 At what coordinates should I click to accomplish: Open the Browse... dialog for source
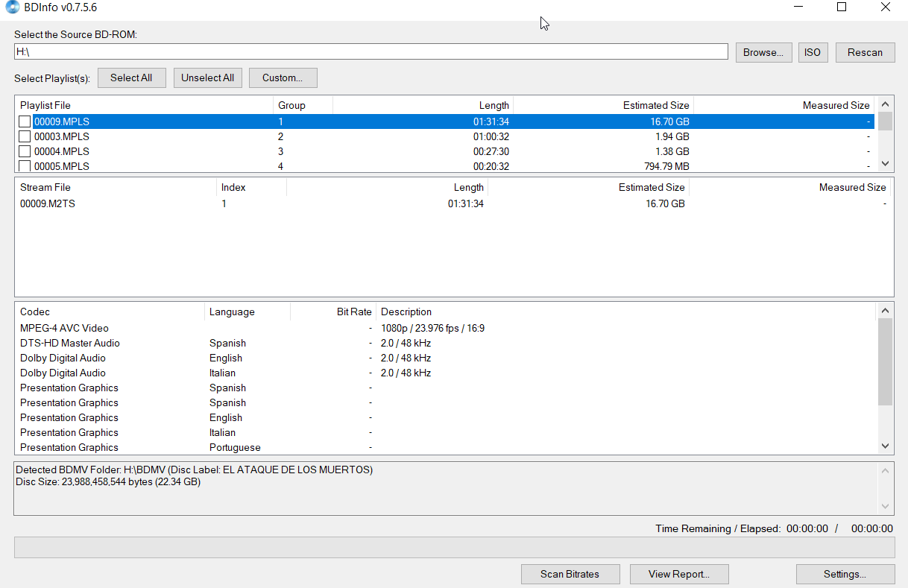763,52
